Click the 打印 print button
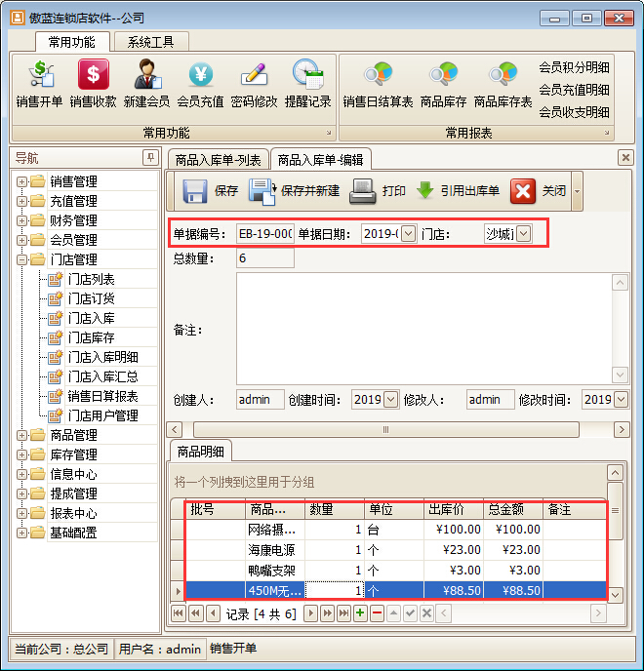 pyautogui.click(x=379, y=191)
